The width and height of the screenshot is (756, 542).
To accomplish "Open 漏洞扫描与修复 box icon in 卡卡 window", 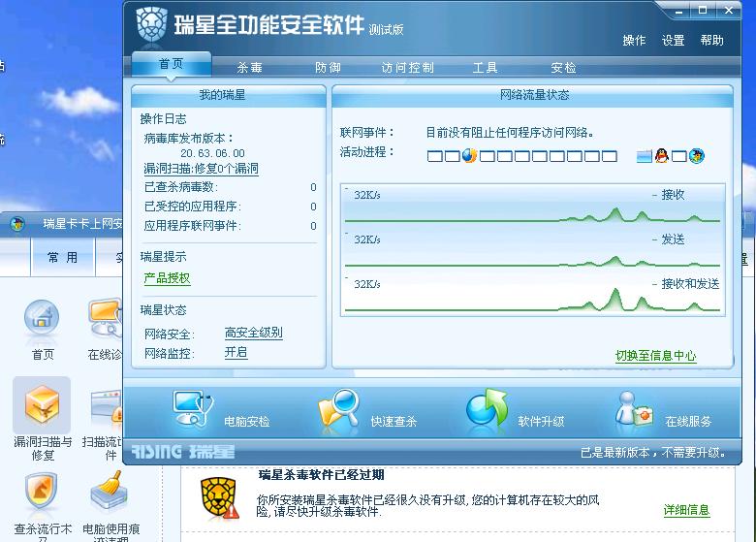I will pyautogui.click(x=42, y=404).
